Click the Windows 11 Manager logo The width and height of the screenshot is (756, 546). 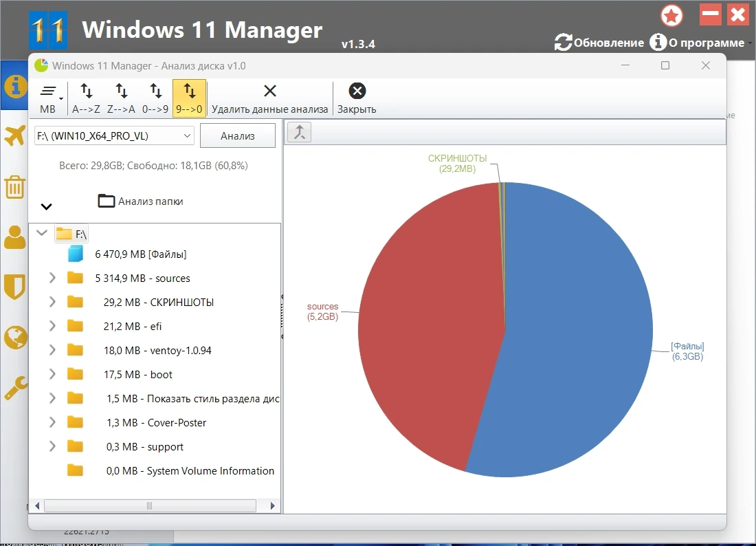pos(48,30)
